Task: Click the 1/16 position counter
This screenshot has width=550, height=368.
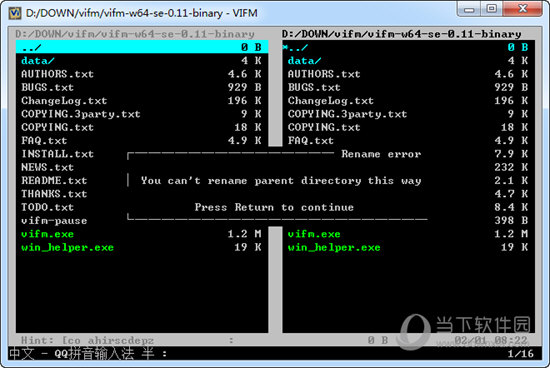Action: [x=521, y=354]
